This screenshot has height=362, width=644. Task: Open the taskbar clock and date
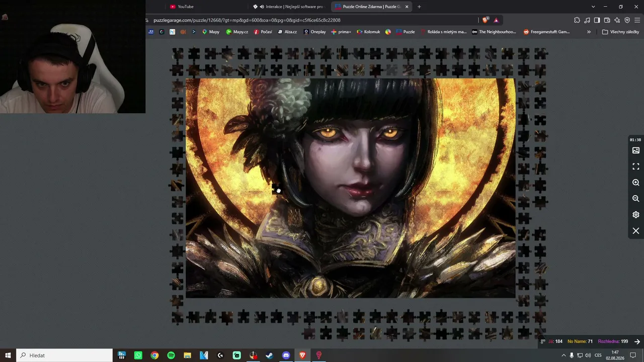click(x=615, y=355)
